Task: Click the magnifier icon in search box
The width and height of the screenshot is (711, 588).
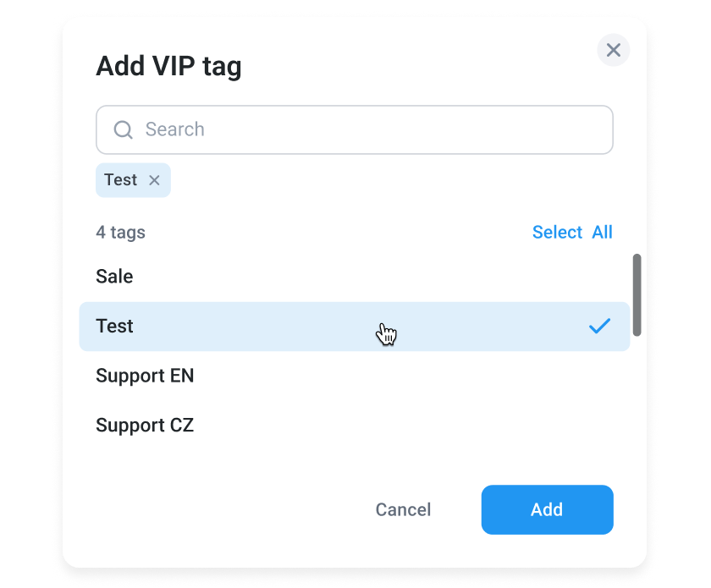Action: click(x=123, y=129)
